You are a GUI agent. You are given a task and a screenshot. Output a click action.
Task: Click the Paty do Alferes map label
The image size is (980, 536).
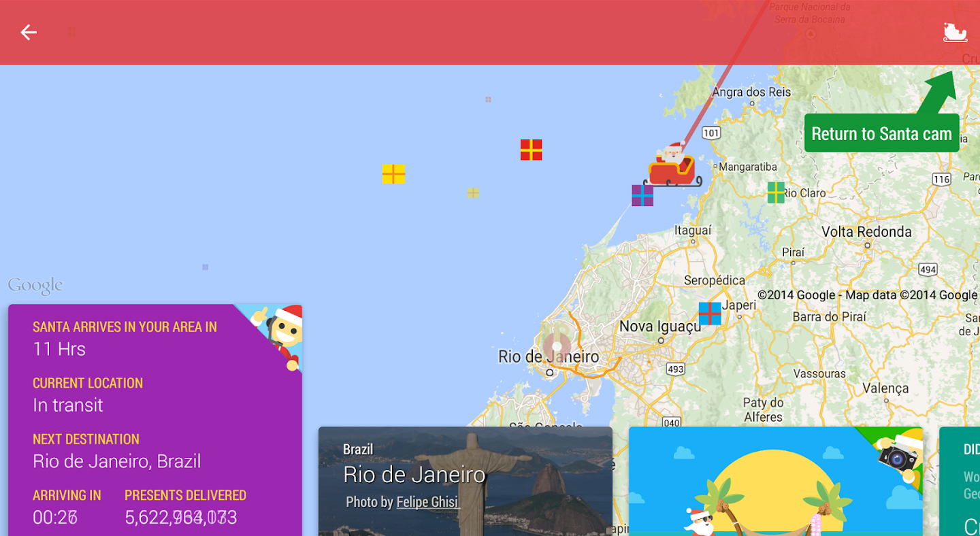(x=763, y=409)
